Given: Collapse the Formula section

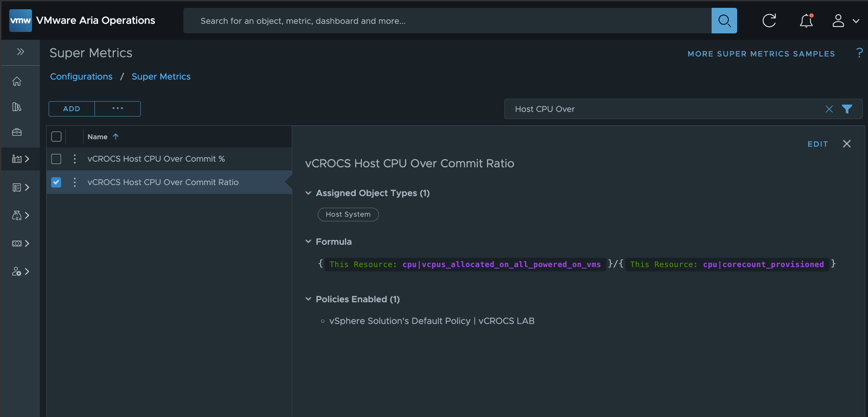Looking at the screenshot, I should pyautogui.click(x=308, y=242).
